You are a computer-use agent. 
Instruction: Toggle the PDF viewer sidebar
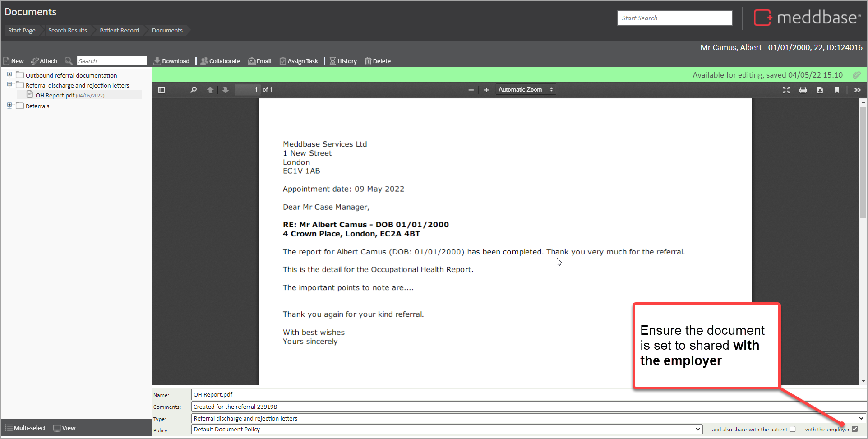pyautogui.click(x=162, y=90)
